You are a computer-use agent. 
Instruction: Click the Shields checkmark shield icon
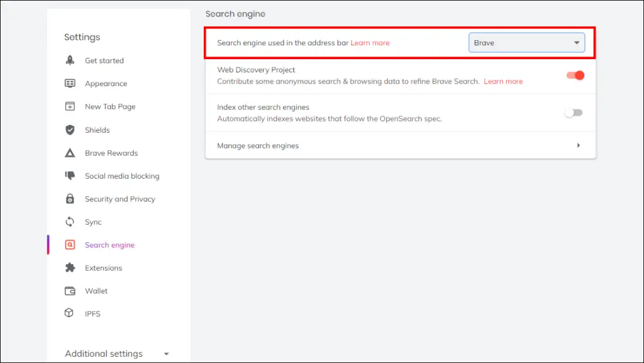70,130
